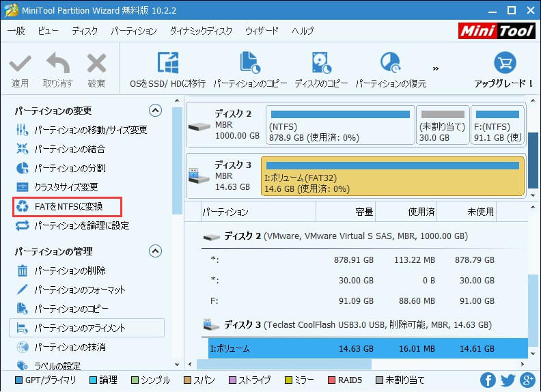
Task: Open the 一般 menu
Action: pos(16,31)
